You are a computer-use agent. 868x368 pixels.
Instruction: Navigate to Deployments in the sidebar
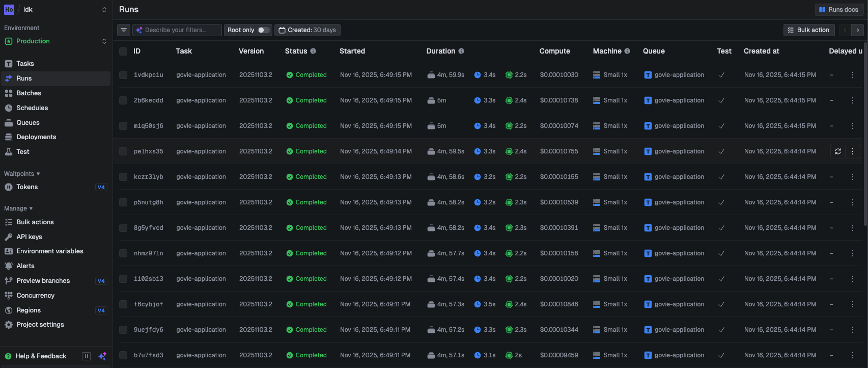pos(36,137)
